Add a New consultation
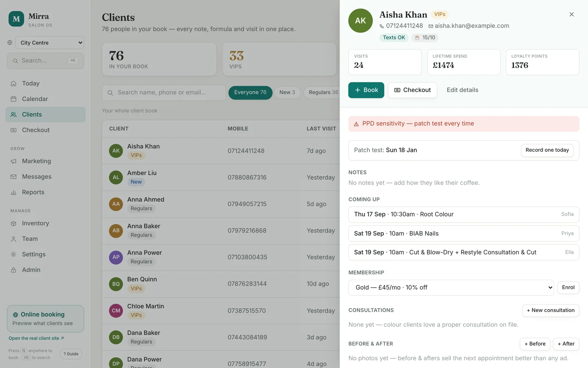The image size is (588, 368). [x=551, y=310]
